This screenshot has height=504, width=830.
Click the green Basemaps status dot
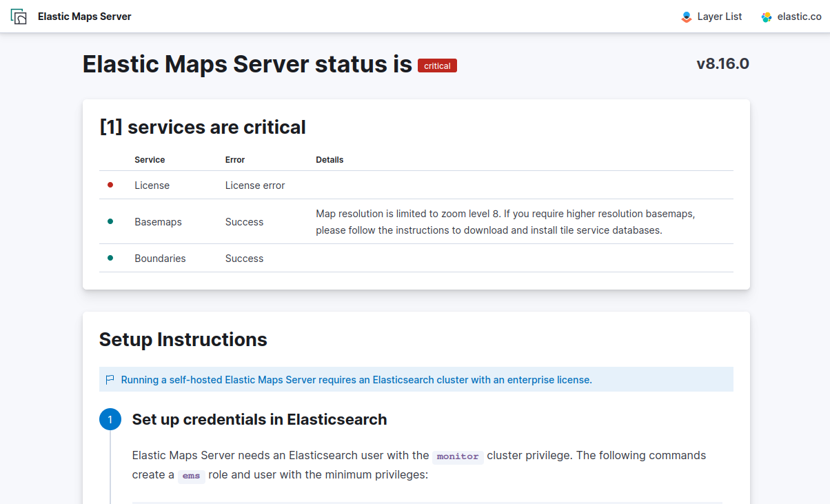tap(110, 221)
